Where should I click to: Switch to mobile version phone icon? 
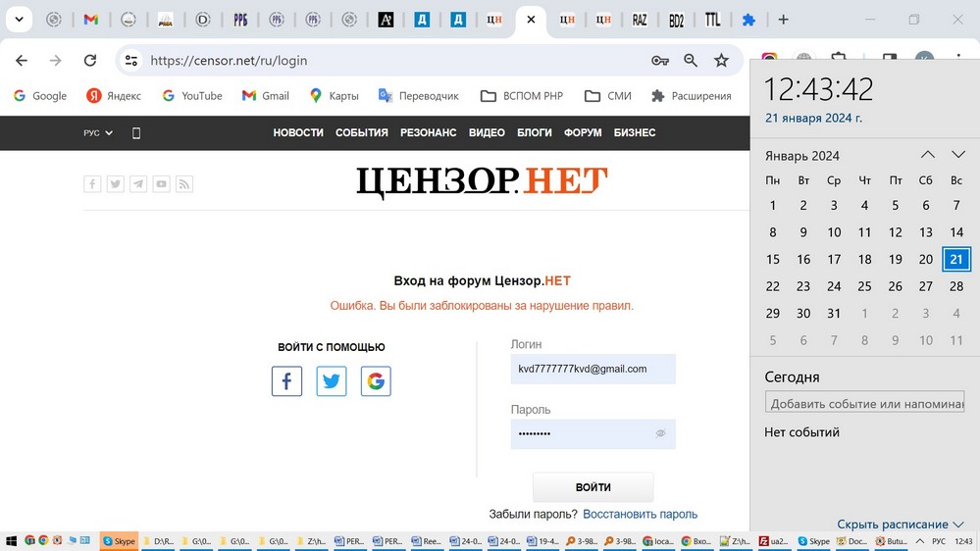(136, 133)
